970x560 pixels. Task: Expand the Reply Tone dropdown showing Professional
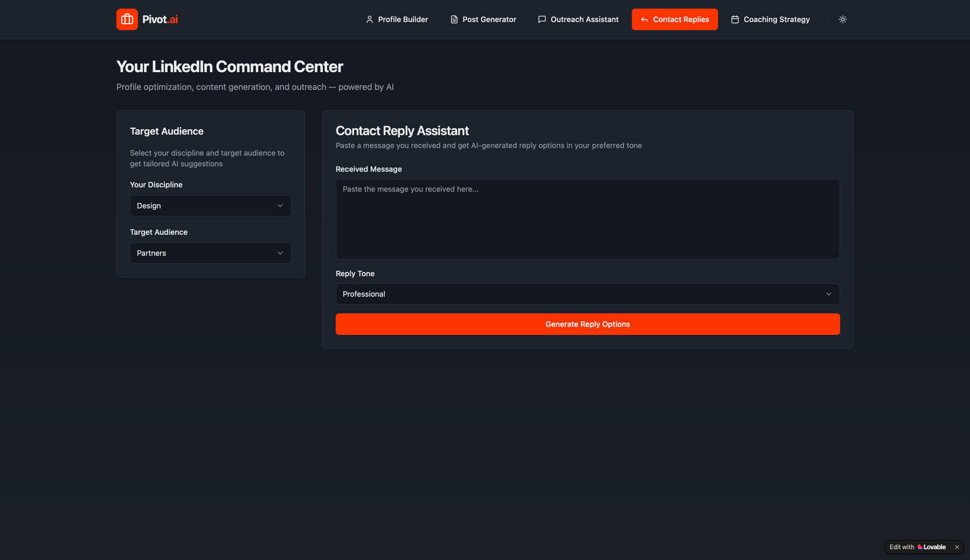[588, 294]
